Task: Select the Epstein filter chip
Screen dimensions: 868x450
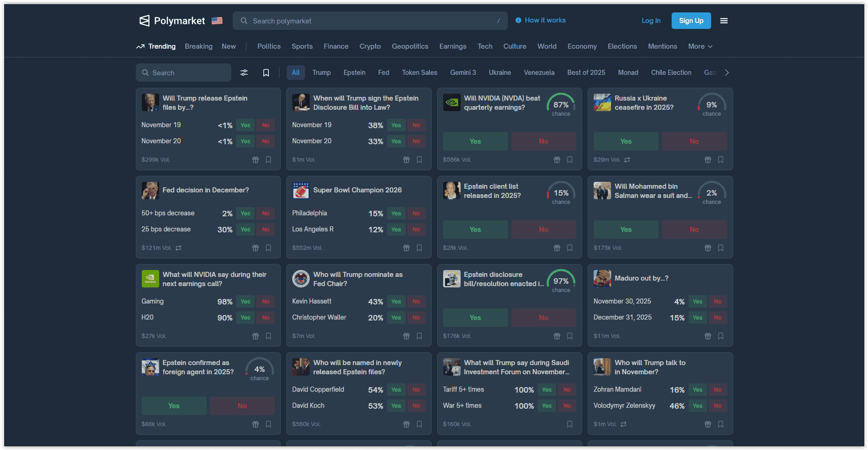Action: point(354,72)
